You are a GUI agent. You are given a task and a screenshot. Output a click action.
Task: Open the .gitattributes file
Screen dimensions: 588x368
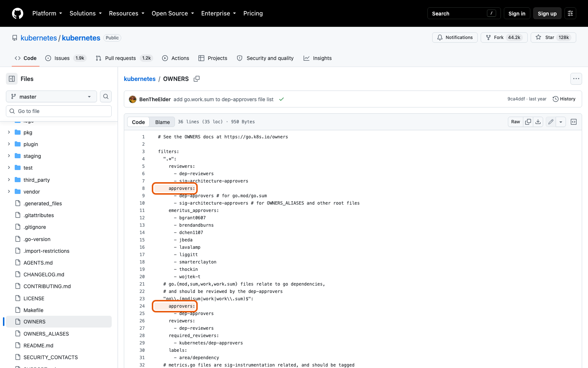pos(39,215)
